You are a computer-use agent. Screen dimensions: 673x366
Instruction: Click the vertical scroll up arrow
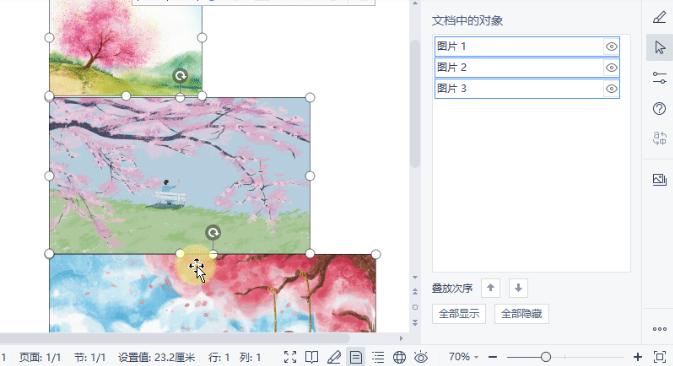point(415,3)
